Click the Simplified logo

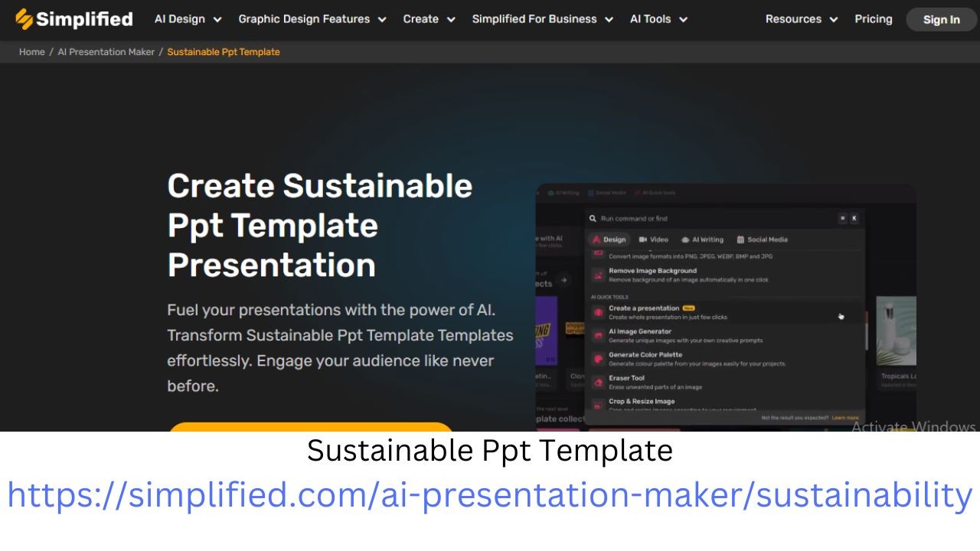(74, 19)
